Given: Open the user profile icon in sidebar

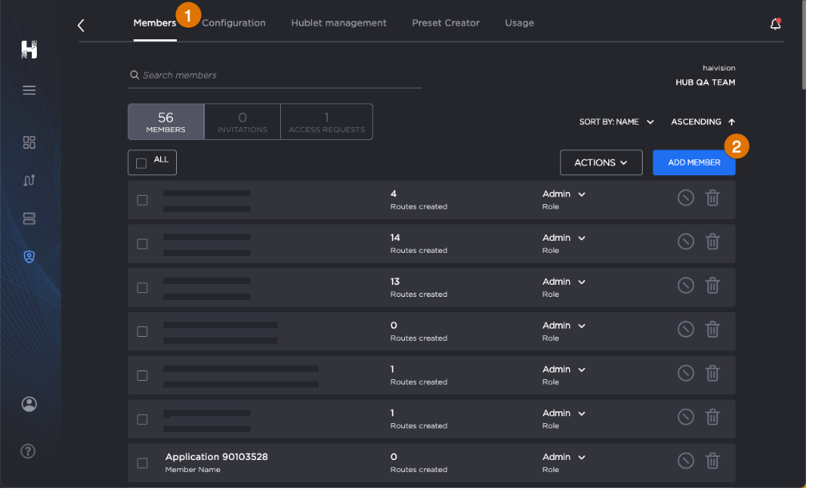Looking at the screenshot, I should [30, 404].
